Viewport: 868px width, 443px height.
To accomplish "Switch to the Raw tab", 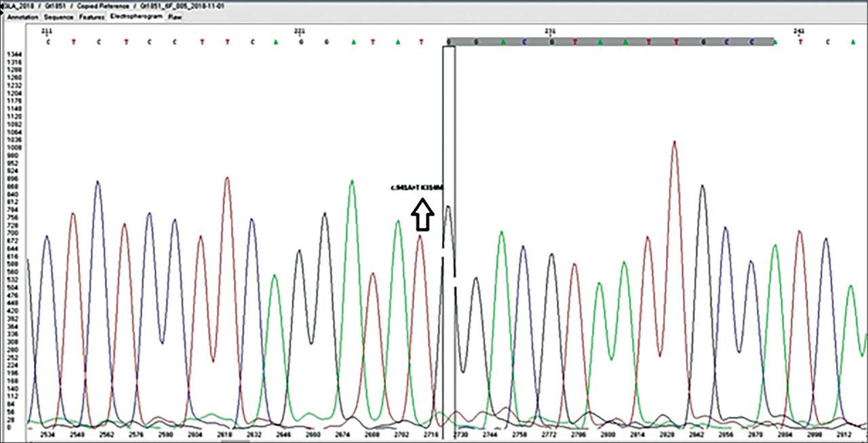I will point(175,16).
